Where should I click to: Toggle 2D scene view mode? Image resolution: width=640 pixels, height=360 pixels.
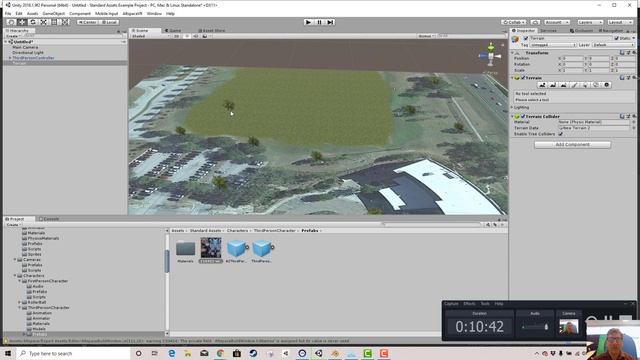click(x=176, y=36)
